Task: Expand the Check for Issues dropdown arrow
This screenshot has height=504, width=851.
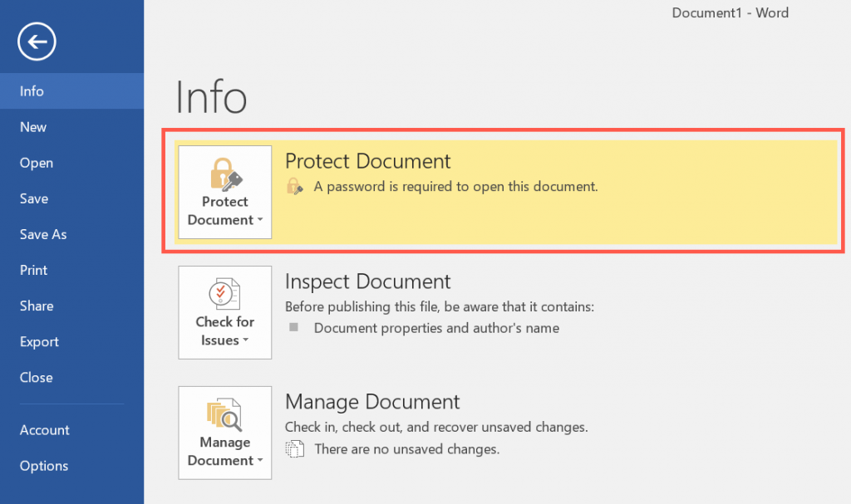Action: [246, 341]
